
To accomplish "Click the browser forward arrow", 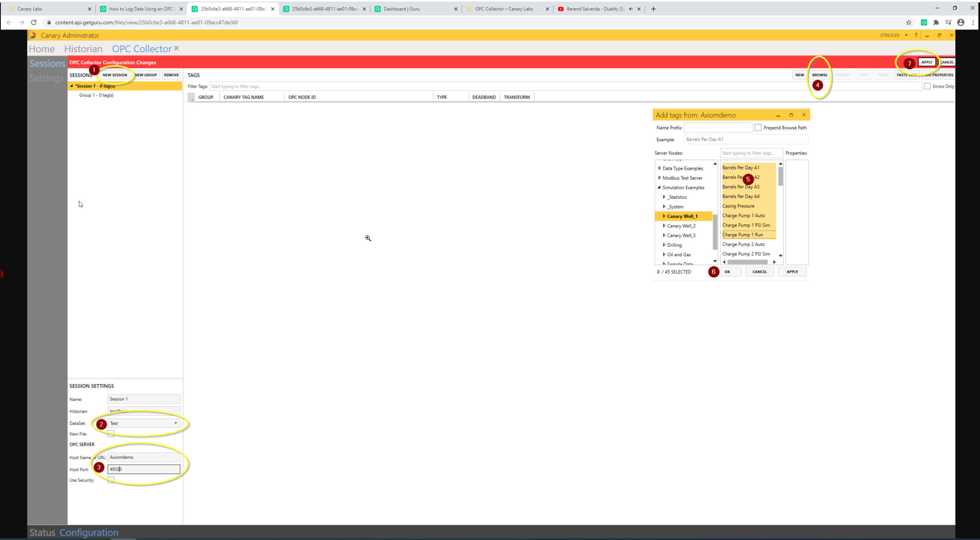I will click(21, 22).
